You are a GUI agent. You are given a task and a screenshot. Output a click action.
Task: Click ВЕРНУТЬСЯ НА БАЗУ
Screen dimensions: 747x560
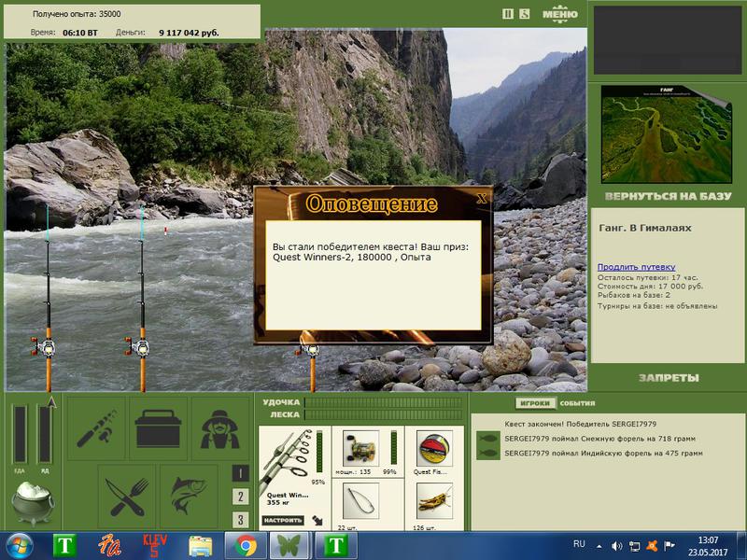(668, 196)
